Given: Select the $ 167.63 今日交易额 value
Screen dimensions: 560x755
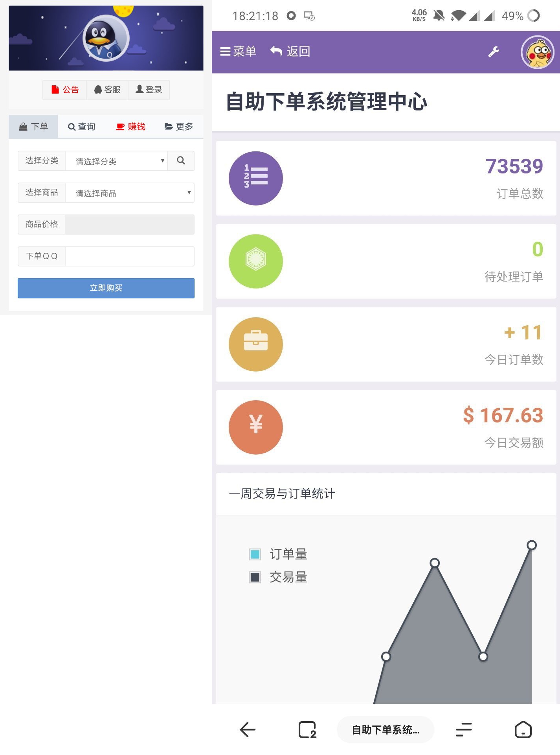Looking at the screenshot, I should 503,415.
